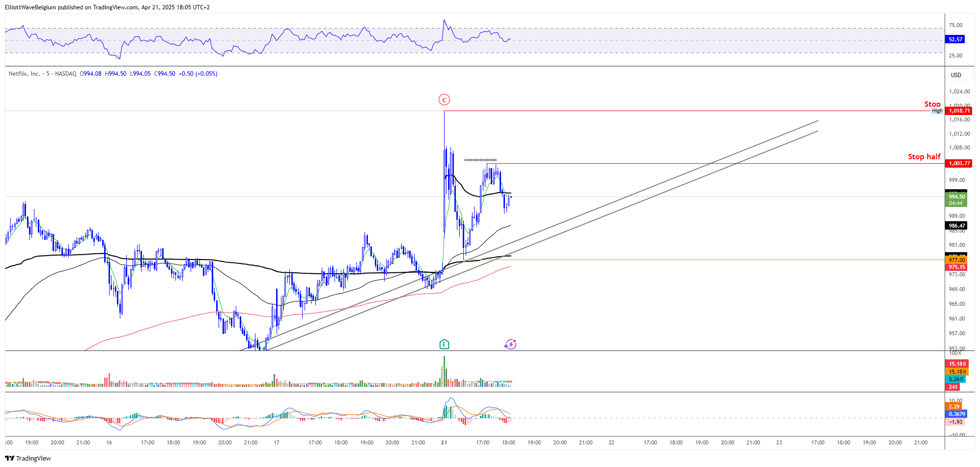Viewport: 980px width, 467px height.
Task: Click the pink histogram tag -1.93
Action: pos(955,422)
